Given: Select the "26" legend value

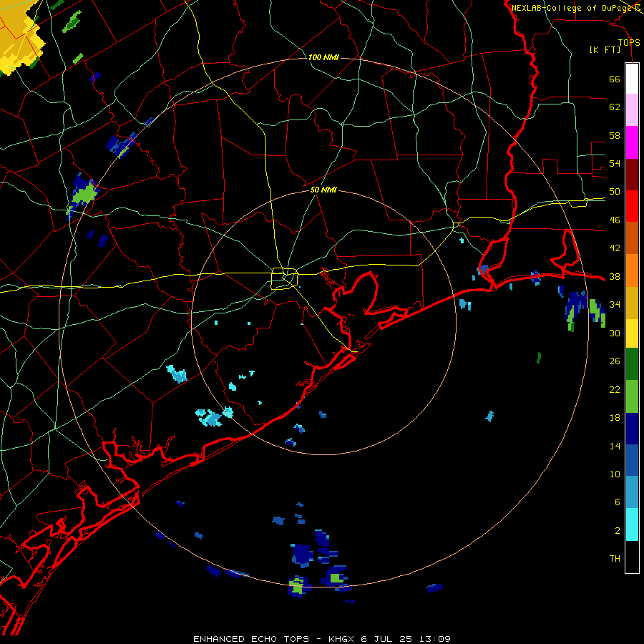Looking at the screenshot, I should click(x=615, y=361).
